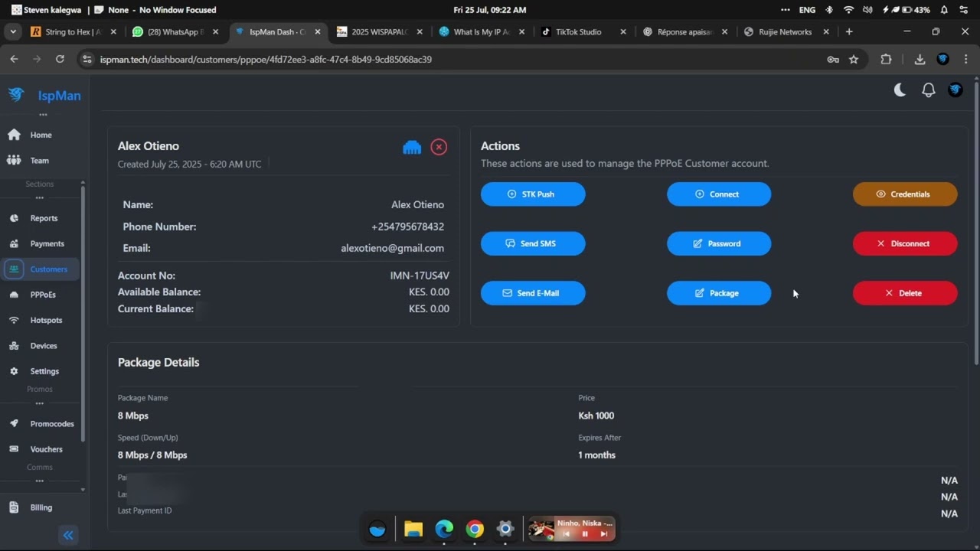Click the address bar URL
Screen dimensions: 980x551
[266, 59]
